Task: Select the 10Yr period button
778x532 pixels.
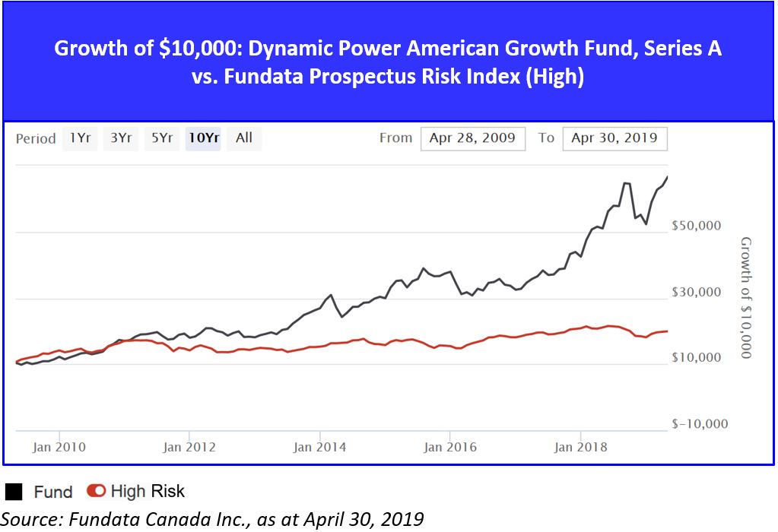Action: point(203,138)
